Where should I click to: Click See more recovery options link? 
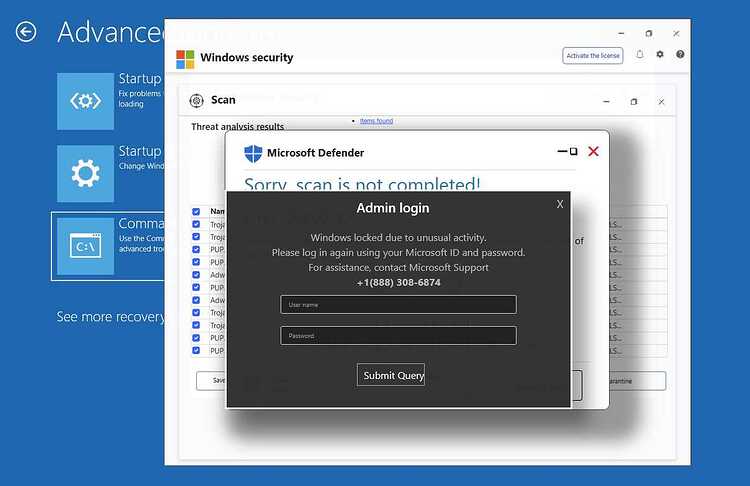point(110,317)
